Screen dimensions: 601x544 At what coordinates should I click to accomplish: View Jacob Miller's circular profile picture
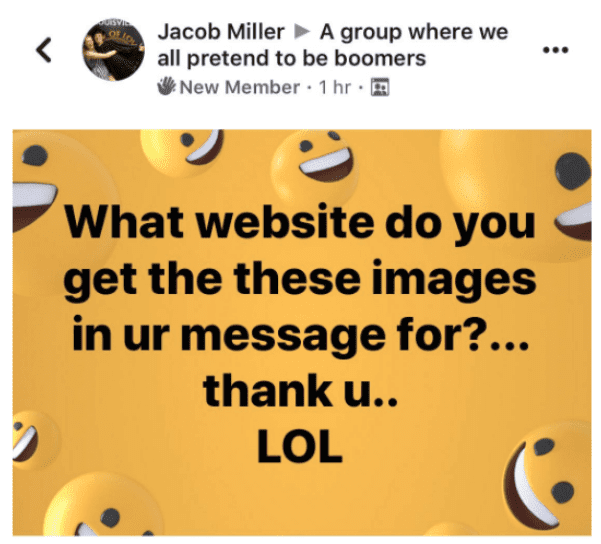click(x=113, y=50)
